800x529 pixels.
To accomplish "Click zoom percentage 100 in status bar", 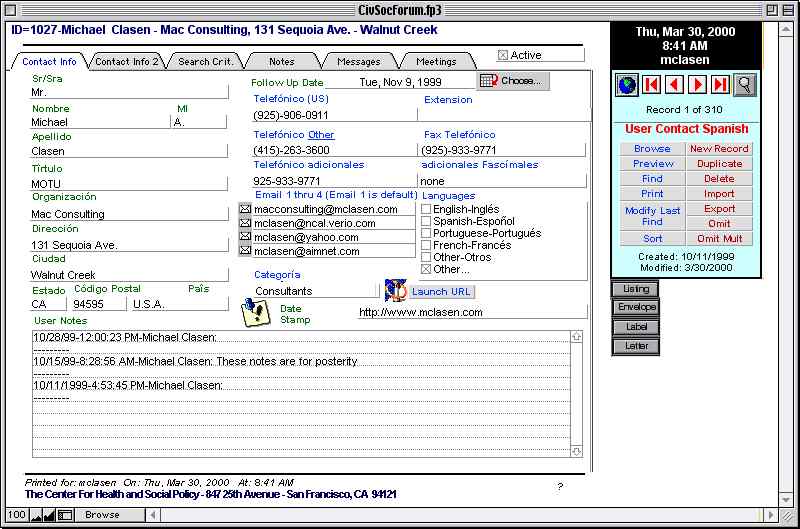I will click(x=17, y=515).
